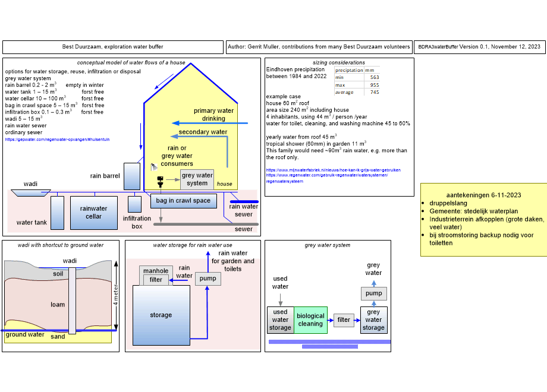Click the 'sand' layer label
Image resolution: width=547 pixels, height=392 pixels.
pyautogui.click(x=58, y=337)
